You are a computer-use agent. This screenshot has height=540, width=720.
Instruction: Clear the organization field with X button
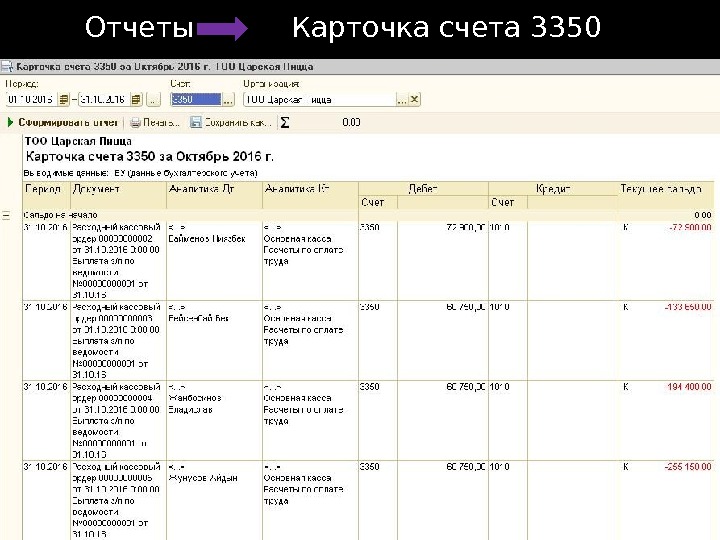coord(414,99)
